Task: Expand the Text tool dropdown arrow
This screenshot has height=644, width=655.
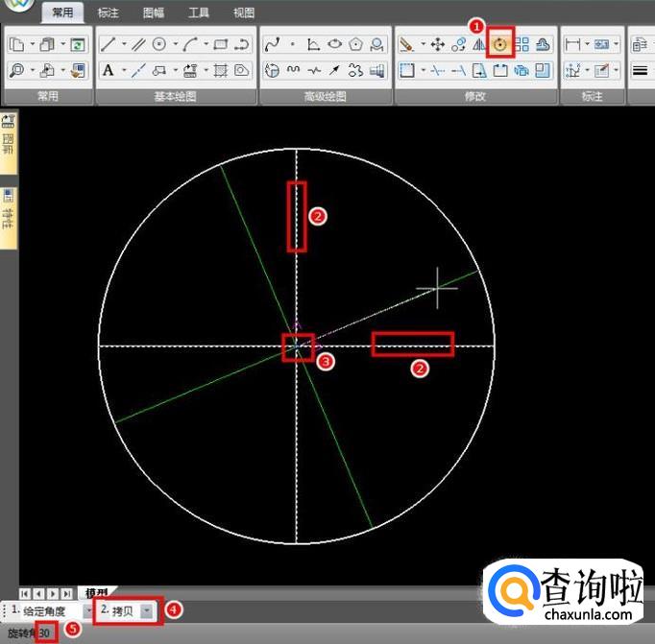Action: [124, 70]
